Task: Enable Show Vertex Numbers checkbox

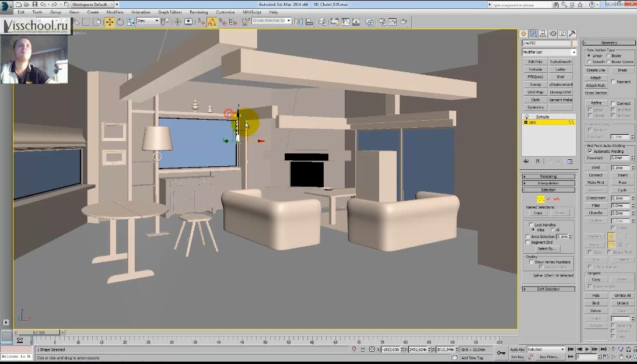Action: 531,262
